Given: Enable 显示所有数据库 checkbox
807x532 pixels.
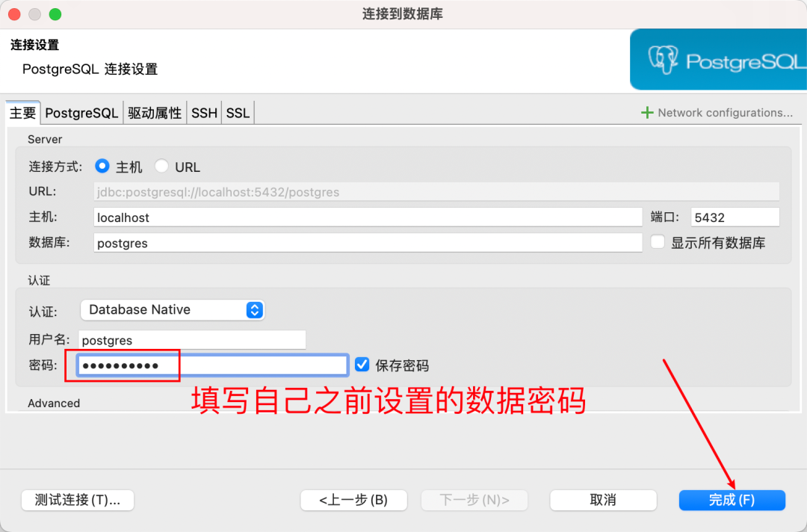Looking at the screenshot, I should (658, 242).
